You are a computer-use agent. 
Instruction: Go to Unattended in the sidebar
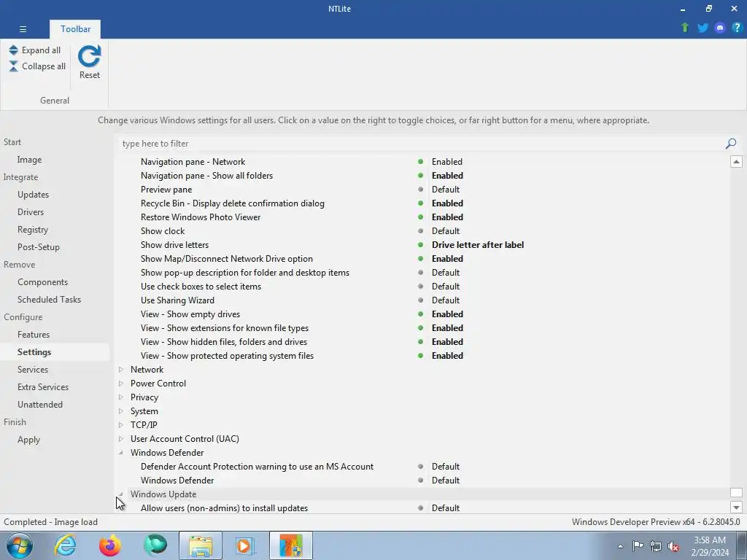pyautogui.click(x=40, y=404)
